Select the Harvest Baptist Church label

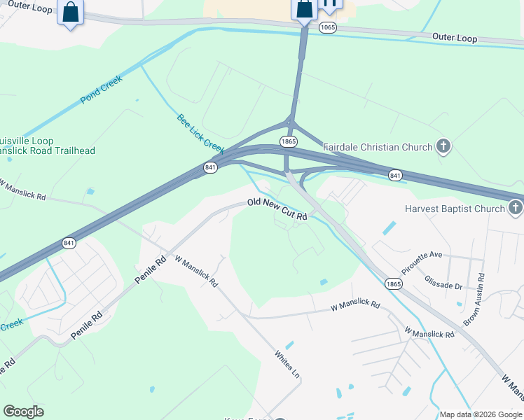[x=455, y=209]
